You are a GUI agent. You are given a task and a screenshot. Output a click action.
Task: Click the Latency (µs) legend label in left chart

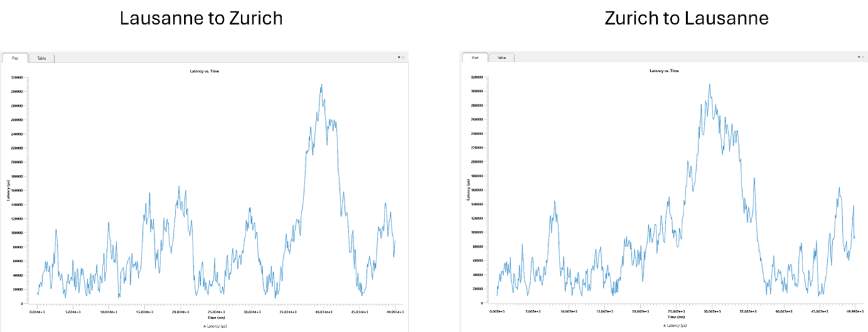[x=218, y=326]
